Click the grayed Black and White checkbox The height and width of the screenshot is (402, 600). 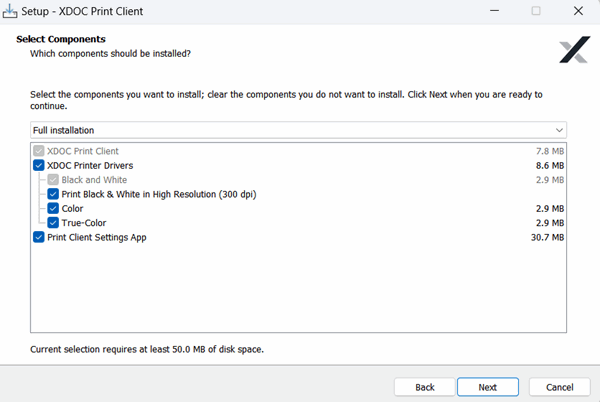tap(53, 180)
